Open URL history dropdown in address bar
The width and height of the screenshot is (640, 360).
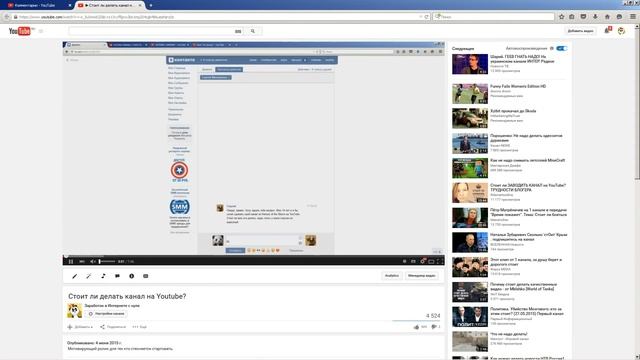(x=421, y=17)
